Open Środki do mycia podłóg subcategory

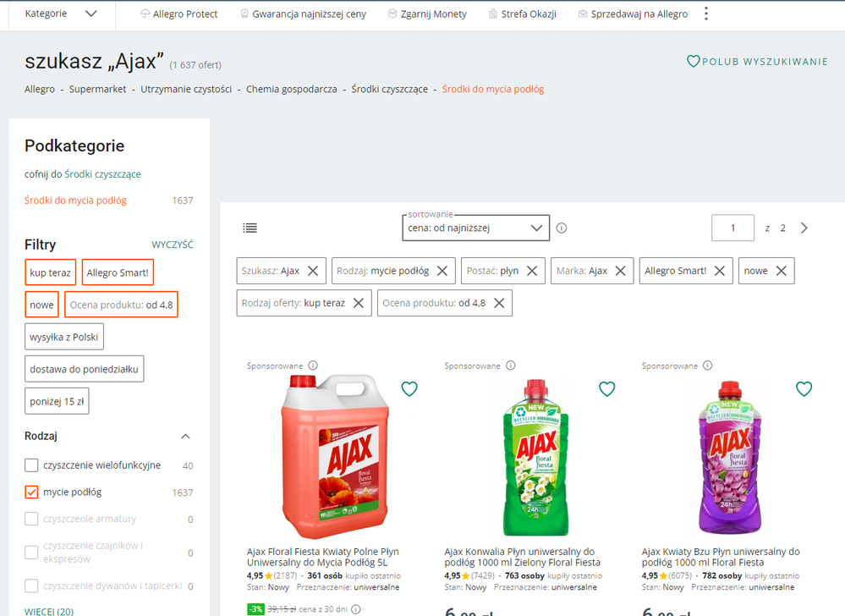tap(75, 201)
